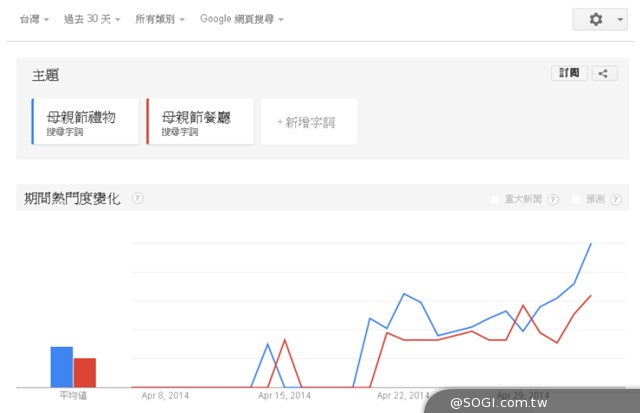Click the 訂閱 subscribe button
Screen dimensions: 640x413
click(569, 73)
